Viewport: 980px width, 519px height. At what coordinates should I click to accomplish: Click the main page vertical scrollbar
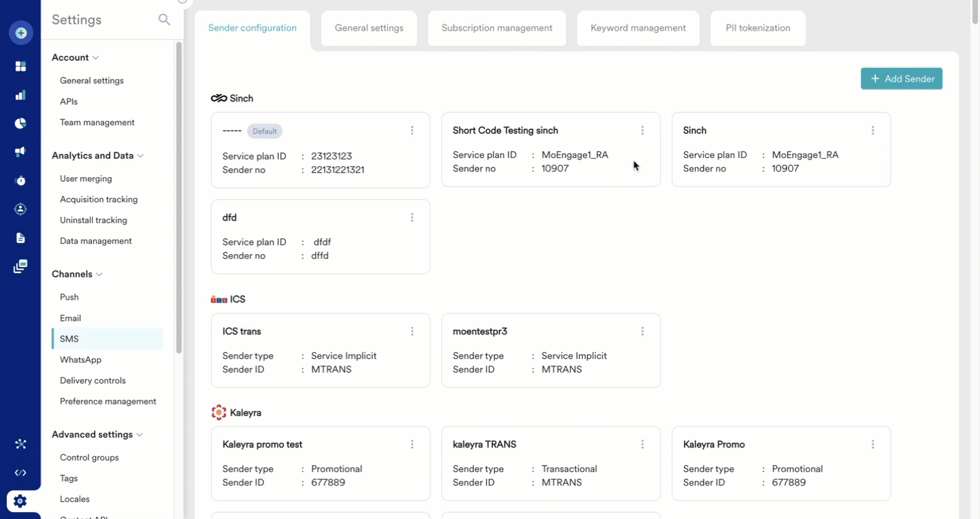click(975, 12)
